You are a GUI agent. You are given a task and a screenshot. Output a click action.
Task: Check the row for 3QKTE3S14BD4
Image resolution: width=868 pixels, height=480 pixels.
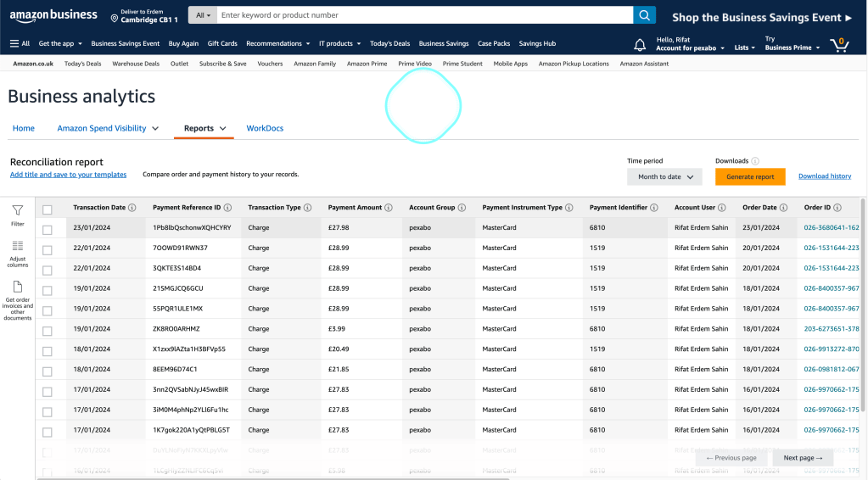(x=47, y=270)
